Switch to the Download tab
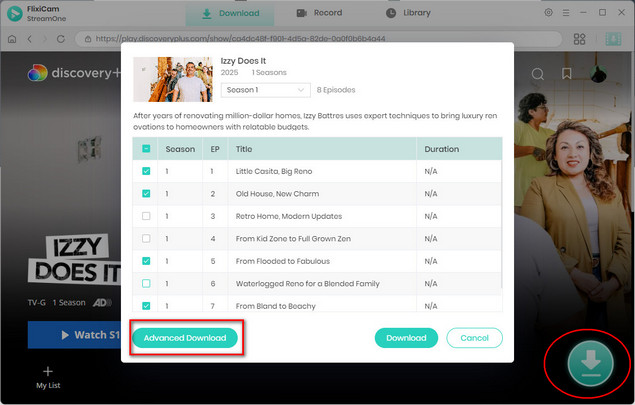635x405 pixels. pyautogui.click(x=230, y=13)
